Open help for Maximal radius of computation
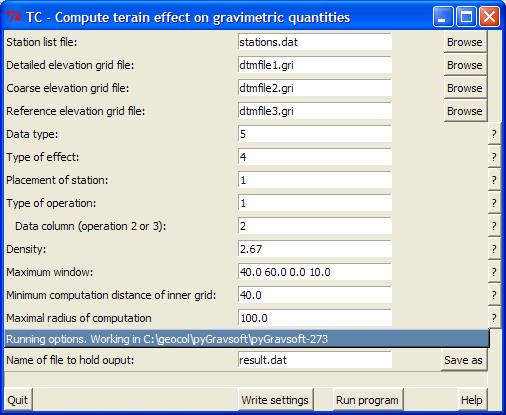 [x=494, y=318]
